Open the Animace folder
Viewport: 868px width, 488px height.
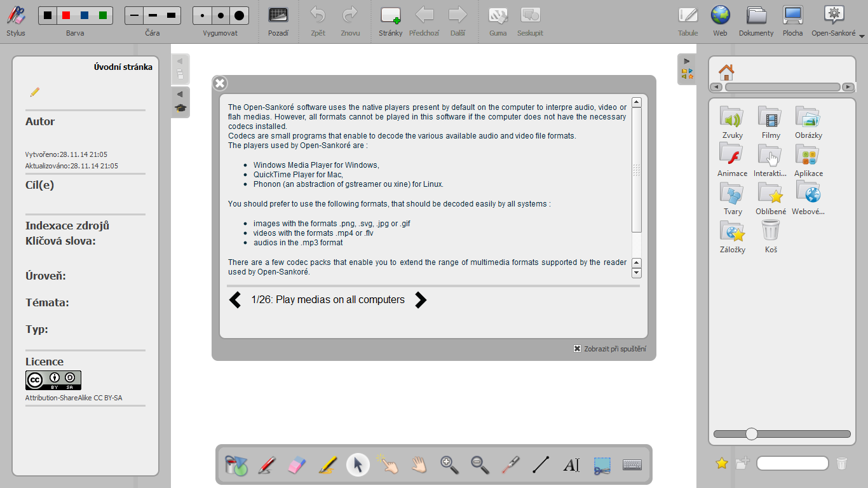tap(733, 161)
